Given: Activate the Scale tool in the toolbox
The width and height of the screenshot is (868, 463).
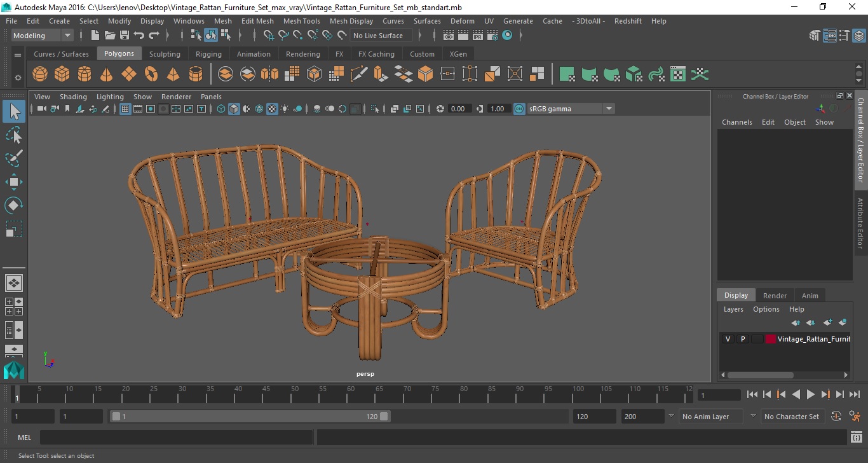Looking at the screenshot, I should (14, 228).
